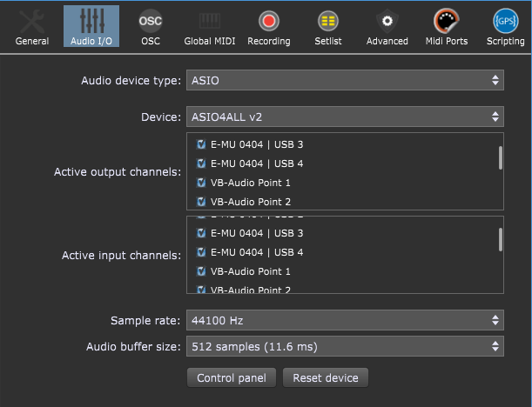Open Global MIDI keyboard icon

pos(210,21)
